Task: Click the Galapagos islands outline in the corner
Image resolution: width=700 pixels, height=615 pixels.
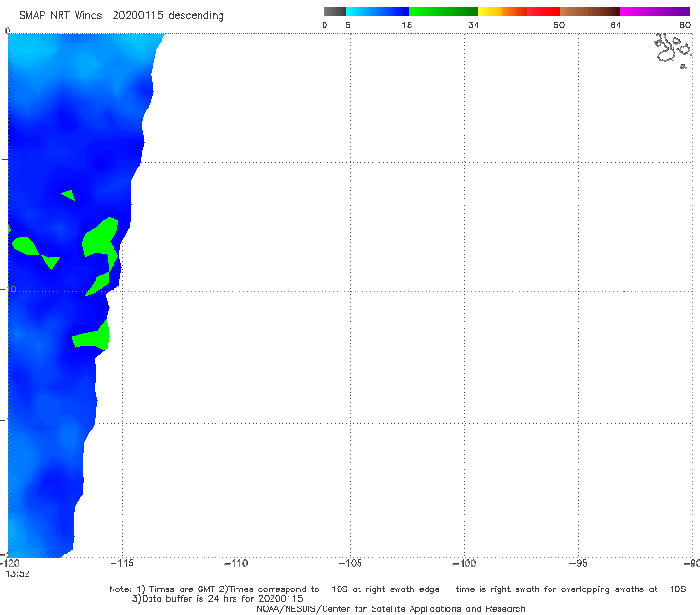Action: pyautogui.click(x=672, y=49)
